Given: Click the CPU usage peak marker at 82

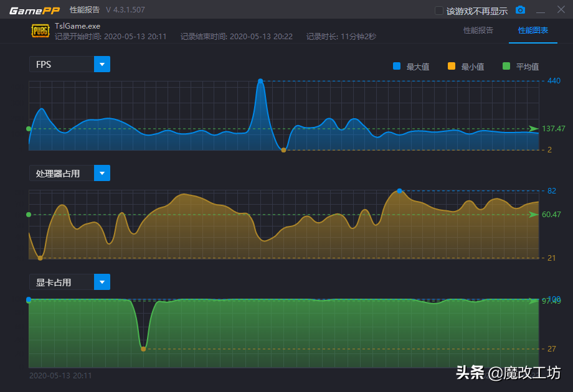Looking at the screenshot, I should [399, 191].
